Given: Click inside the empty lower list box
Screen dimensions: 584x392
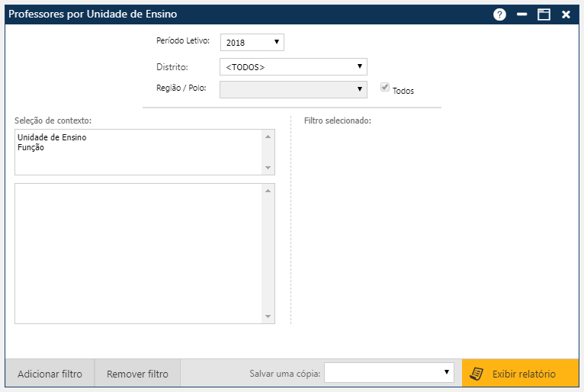Looking at the screenshot, I should click(x=137, y=253).
